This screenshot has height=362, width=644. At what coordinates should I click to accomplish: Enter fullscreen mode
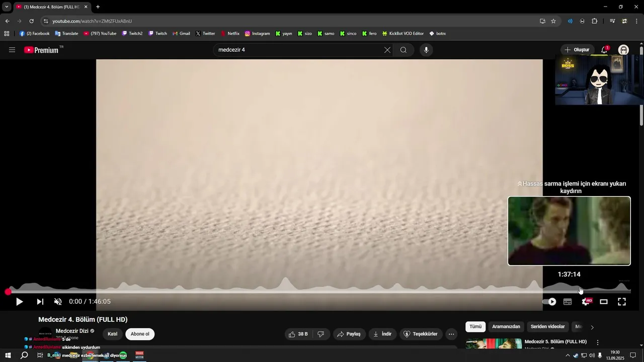coord(622,302)
